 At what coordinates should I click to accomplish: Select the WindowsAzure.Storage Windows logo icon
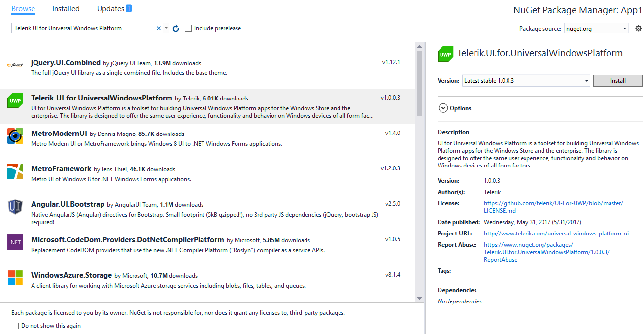(15, 277)
